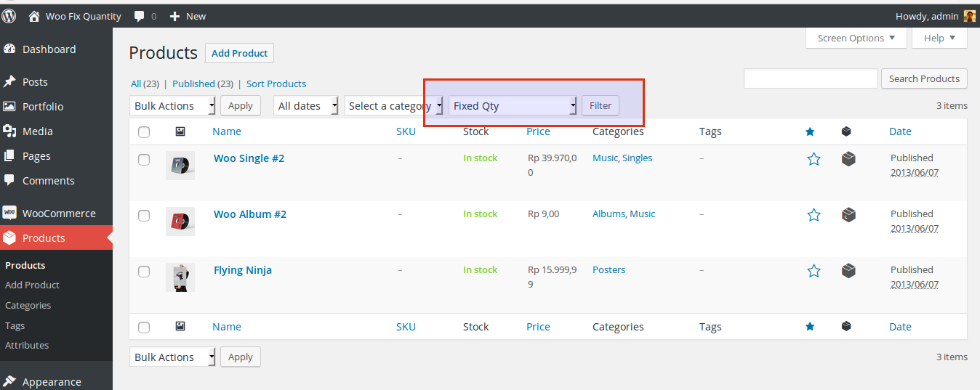The image size is (980, 390).
Task: Click the product type cube for Woo Single #2
Action: (848, 159)
